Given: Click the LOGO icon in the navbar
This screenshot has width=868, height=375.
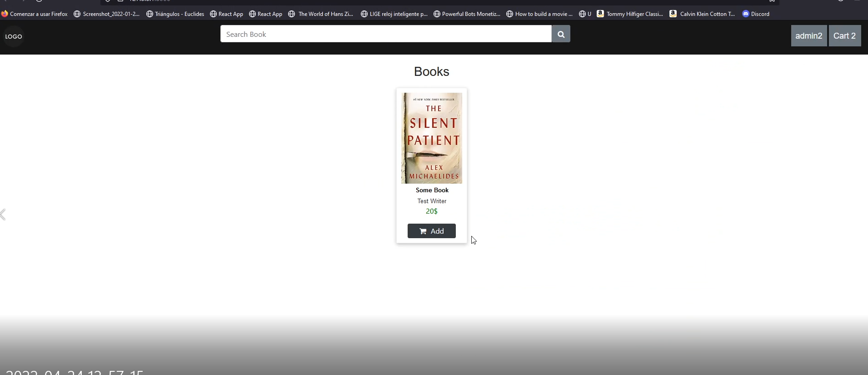Looking at the screenshot, I should 13,36.
